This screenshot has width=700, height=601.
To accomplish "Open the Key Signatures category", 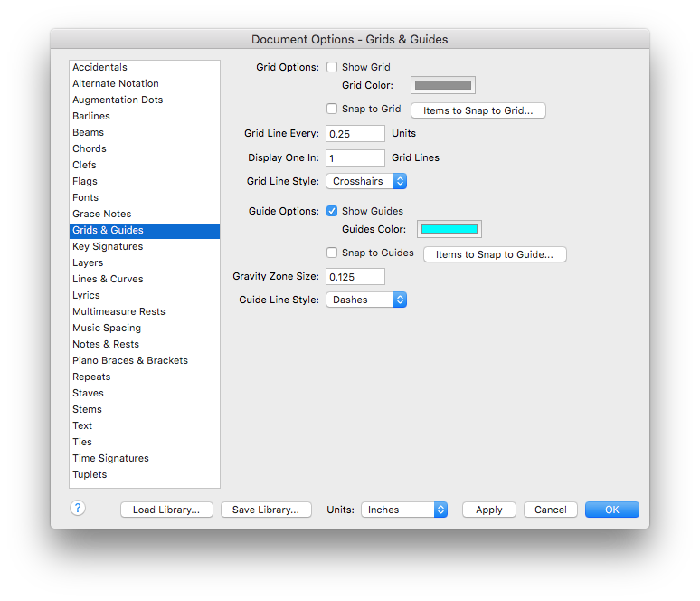I will click(x=144, y=247).
